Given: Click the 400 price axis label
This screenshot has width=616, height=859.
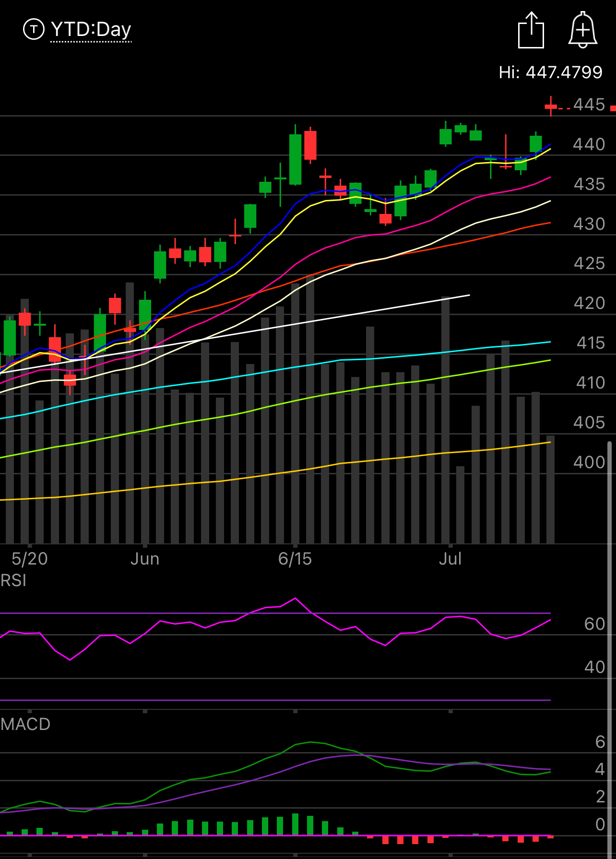Looking at the screenshot, I should pos(589,462).
